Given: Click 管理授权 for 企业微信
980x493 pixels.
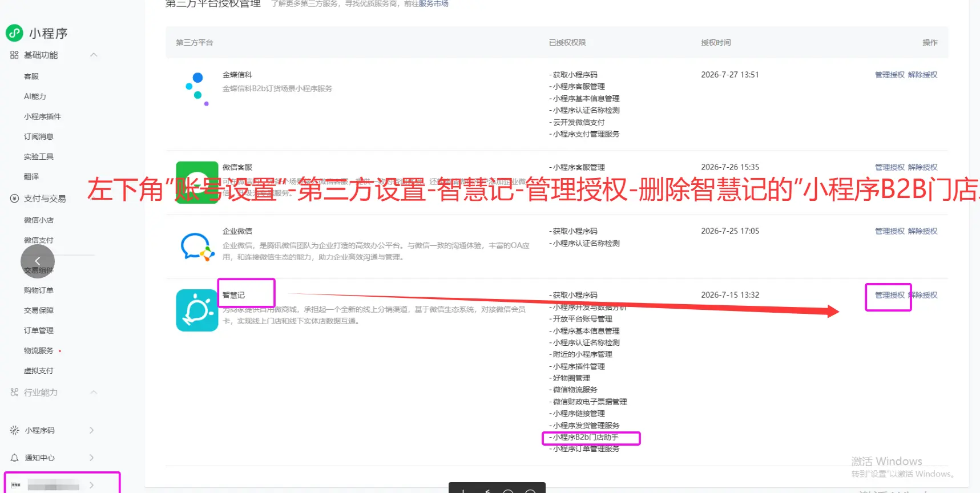Looking at the screenshot, I should tap(890, 231).
